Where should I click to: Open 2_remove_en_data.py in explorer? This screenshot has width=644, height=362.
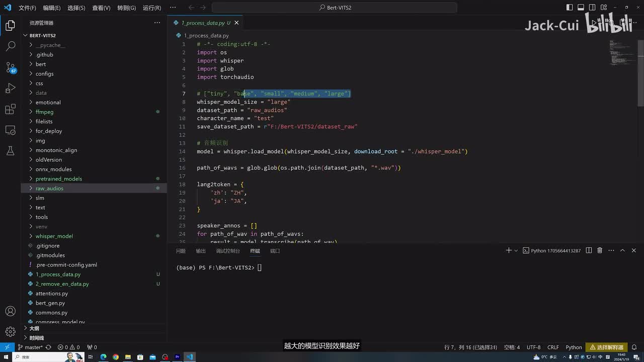62,284
